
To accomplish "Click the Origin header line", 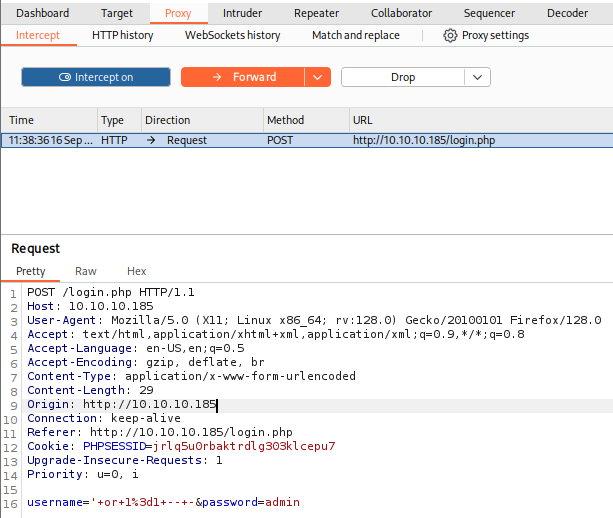I will click(x=122, y=405).
